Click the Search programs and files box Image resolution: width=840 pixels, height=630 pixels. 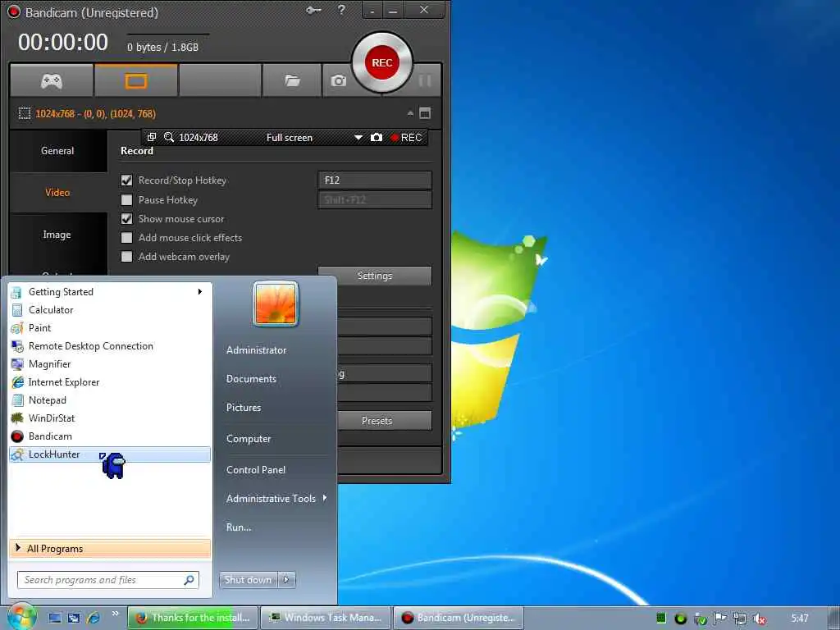point(108,580)
